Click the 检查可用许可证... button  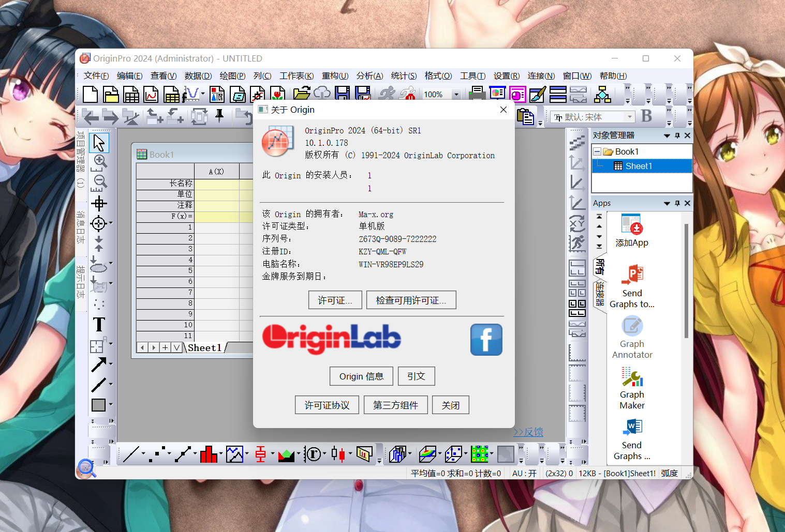click(411, 300)
